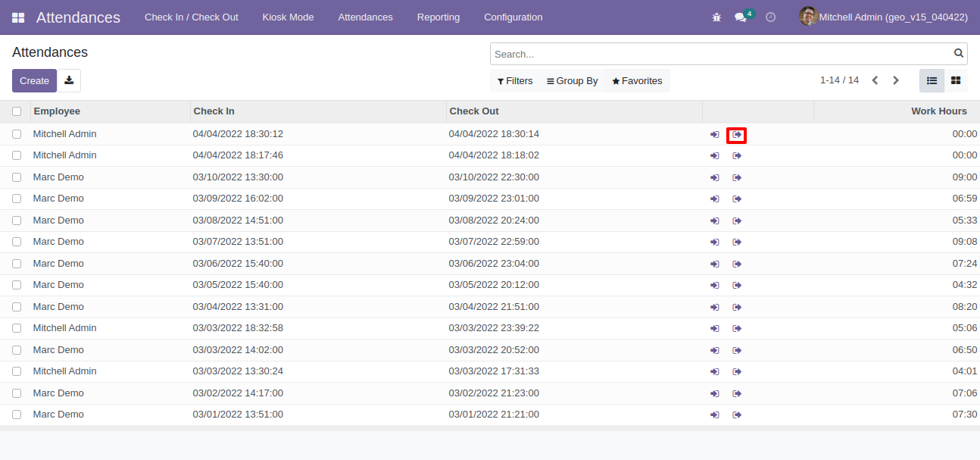This screenshot has width=980, height=460.
Task: Select checkbox for Marc Demo 03/07/2022
Action: point(17,242)
